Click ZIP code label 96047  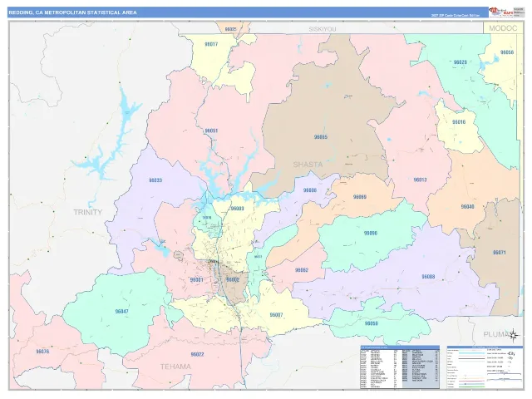(122, 312)
